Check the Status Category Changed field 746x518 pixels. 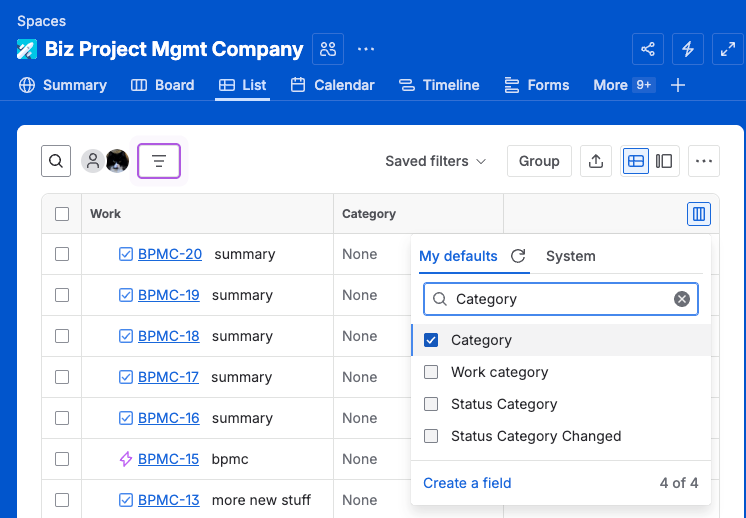(431, 436)
